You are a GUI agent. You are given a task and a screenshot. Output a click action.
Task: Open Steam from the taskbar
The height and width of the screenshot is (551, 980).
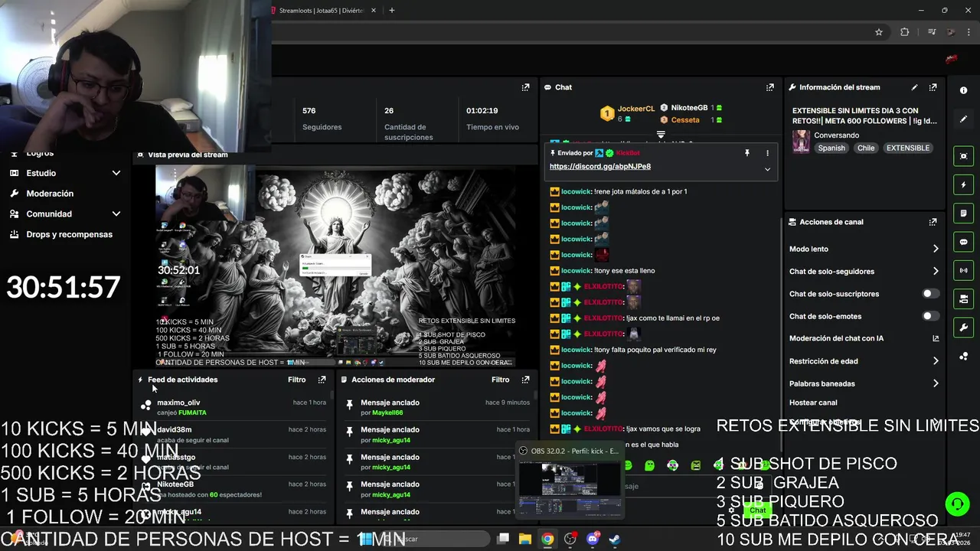pyautogui.click(x=615, y=539)
